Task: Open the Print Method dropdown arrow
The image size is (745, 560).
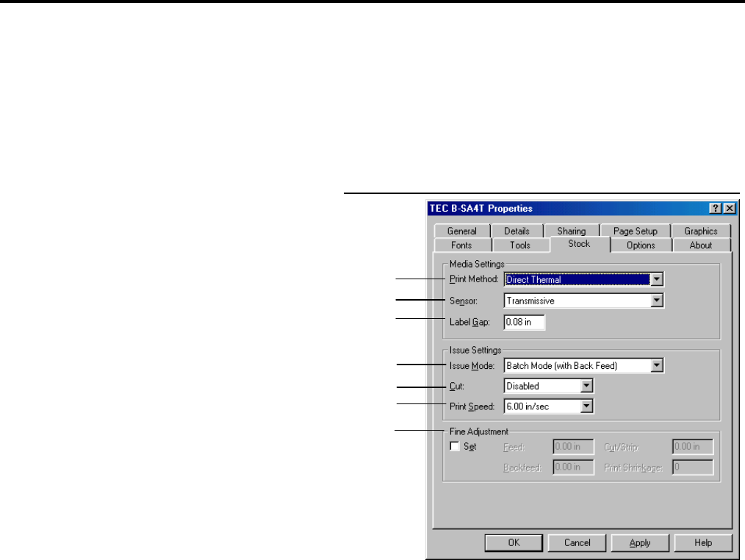Action: click(657, 279)
